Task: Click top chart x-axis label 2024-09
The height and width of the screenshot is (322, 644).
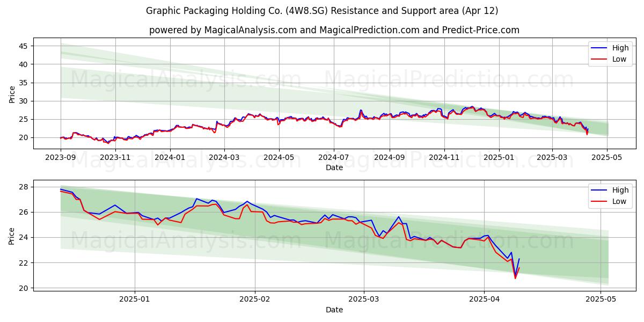Action: [389, 157]
